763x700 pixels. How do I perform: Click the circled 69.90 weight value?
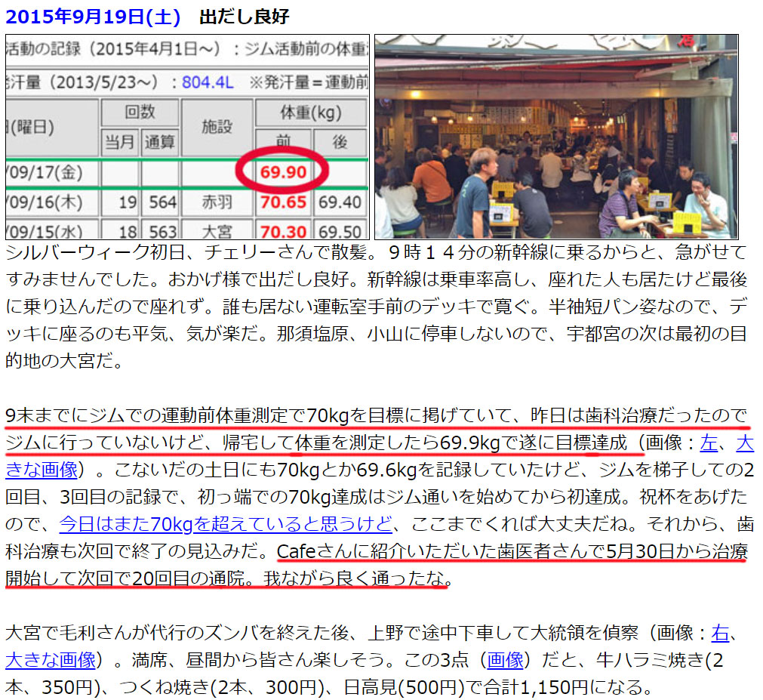(283, 172)
